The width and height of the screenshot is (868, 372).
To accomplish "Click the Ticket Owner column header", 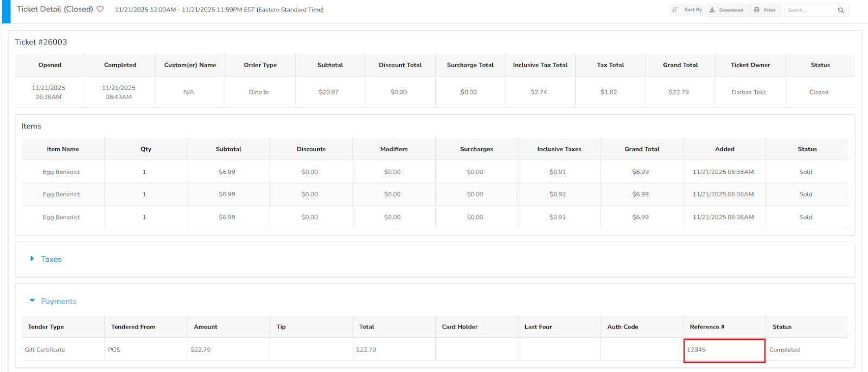I will point(750,65).
